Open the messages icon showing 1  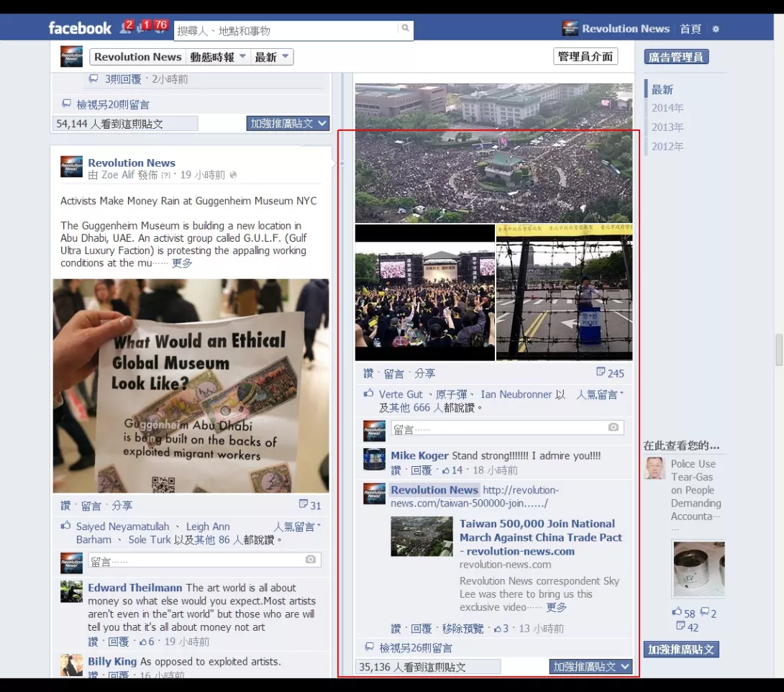(x=142, y=27)
